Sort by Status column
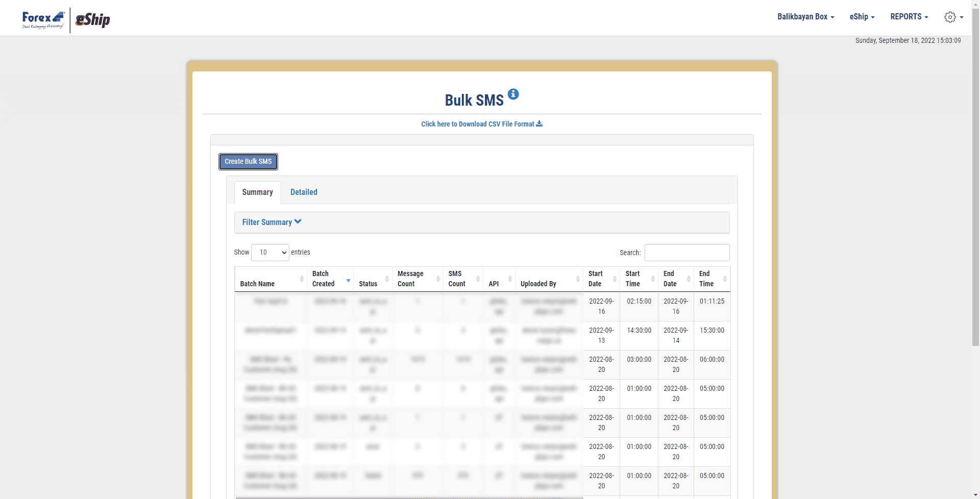 click(x=373, y=279)
